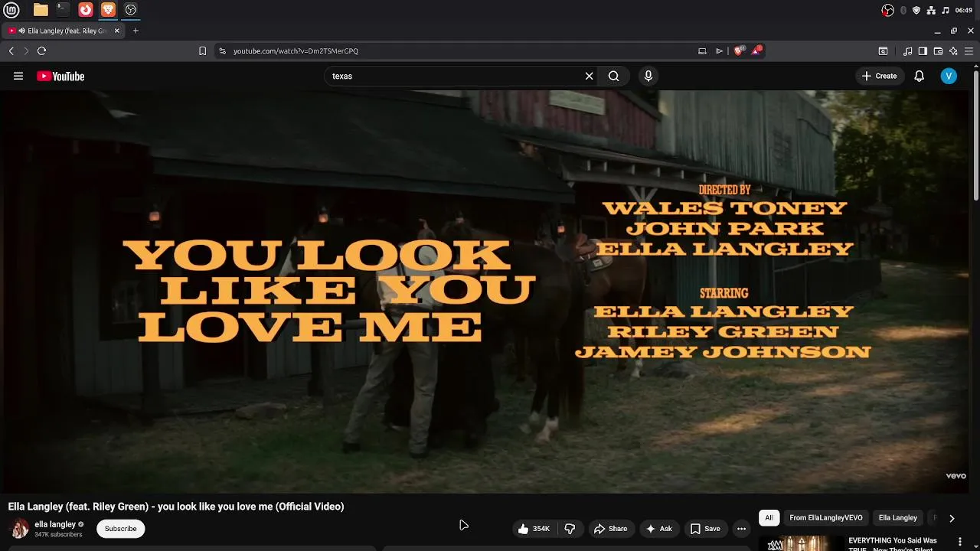Open the network tray icon
The height and width of the screenshot is (551, 980).
pyautogui.click(x=931, y=10)
